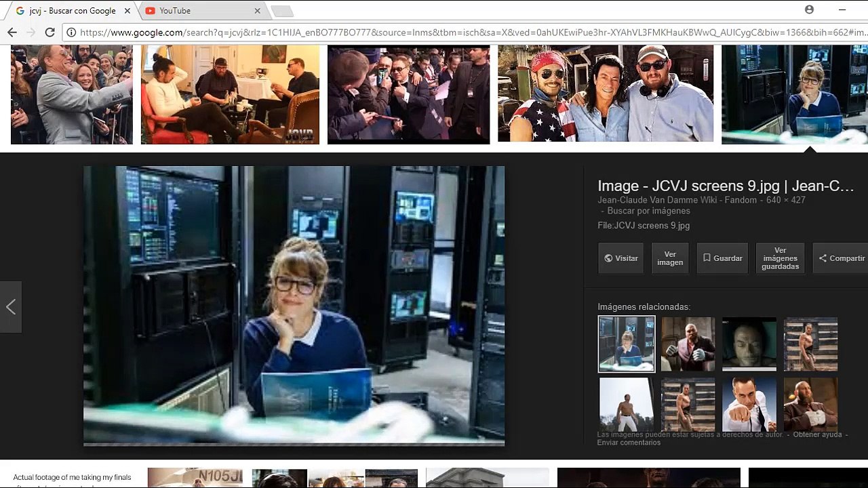
Task: Open related thumbnail of bearded man in brown jacket
Action: [x=810, y=405]
